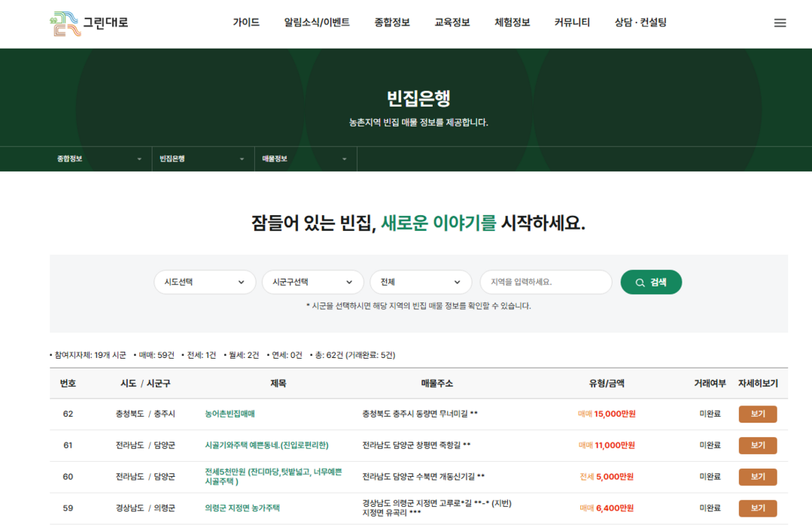Open the 시군구선택 dropdown
The image size is (812, 528).
312,282
